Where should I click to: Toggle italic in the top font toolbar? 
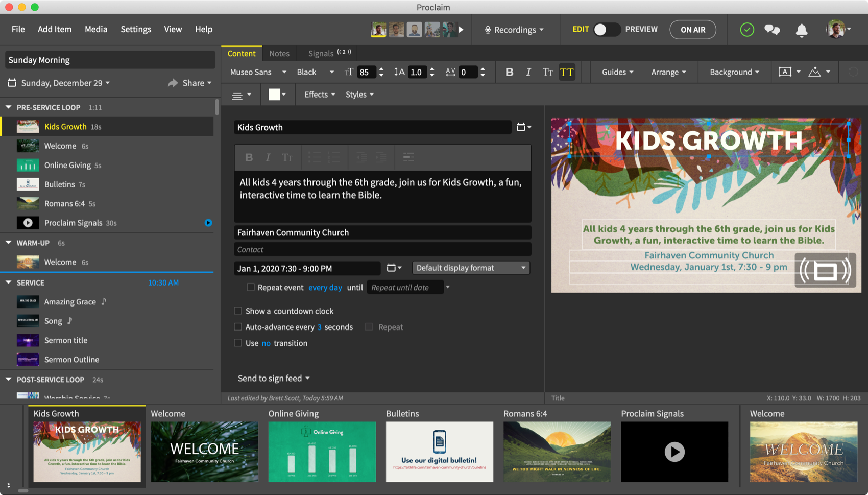528,72
